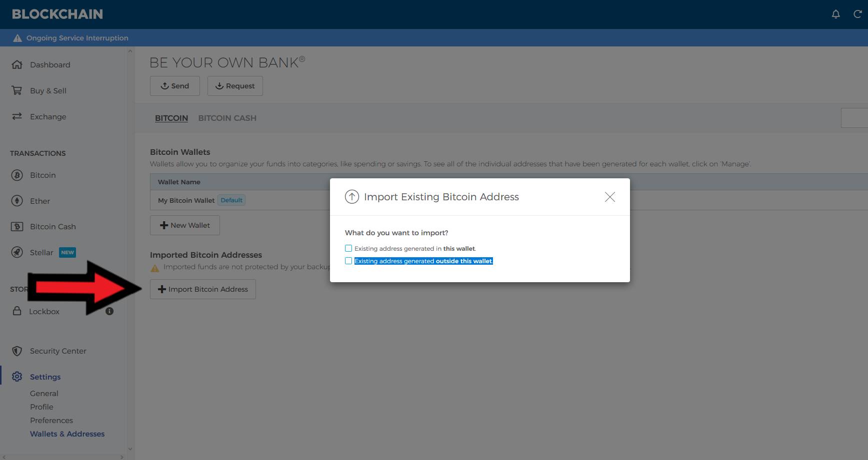
Task: Click the 'What do you want to import?' text
Action: click(396, 233)
